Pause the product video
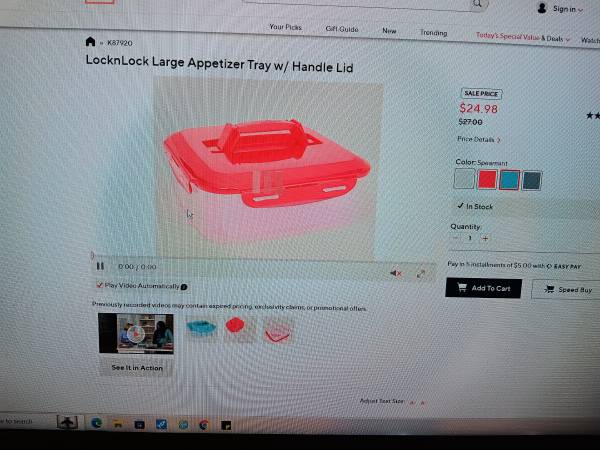 pos(100,266)
